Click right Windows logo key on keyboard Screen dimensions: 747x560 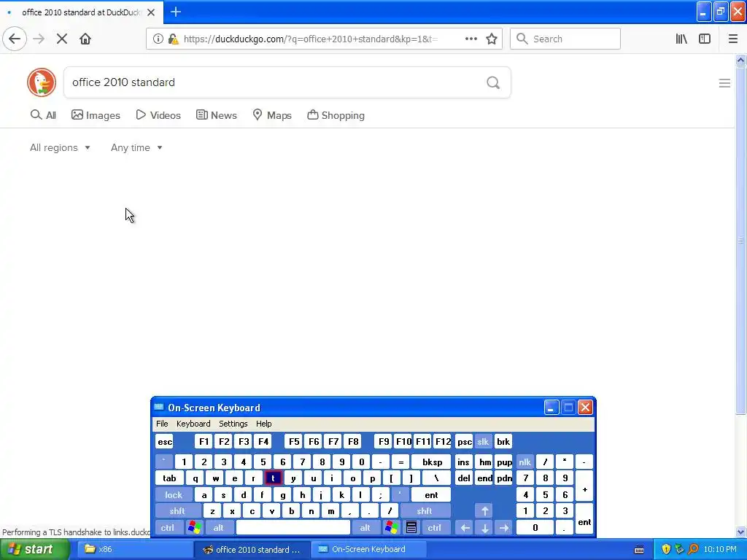(392, 528)
